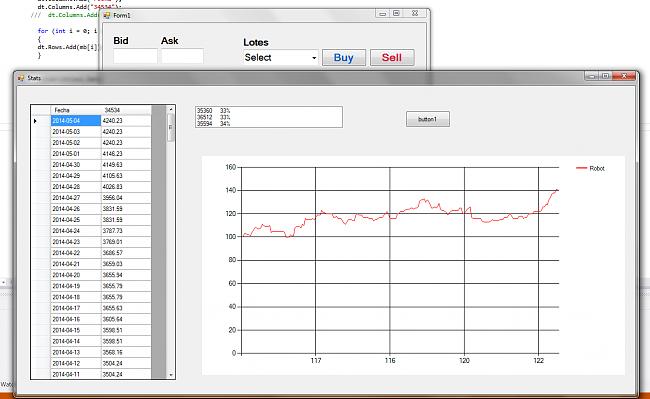The width and height of the screenshot is (650, 399).
Task: Click the Fecha column header
Action: 75,110
